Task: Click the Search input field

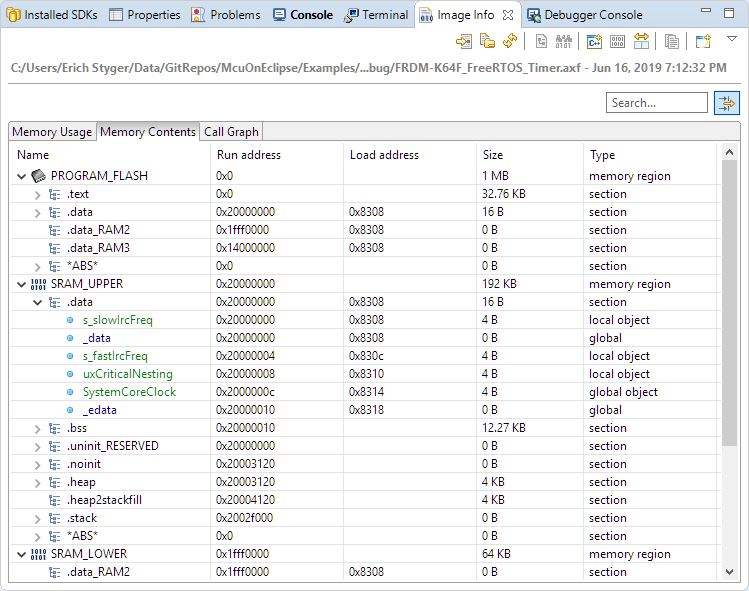Action: [x=657, y=103]
